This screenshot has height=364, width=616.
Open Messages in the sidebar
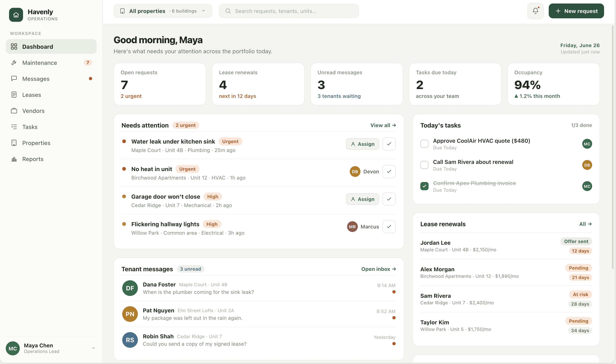(51, 79)
